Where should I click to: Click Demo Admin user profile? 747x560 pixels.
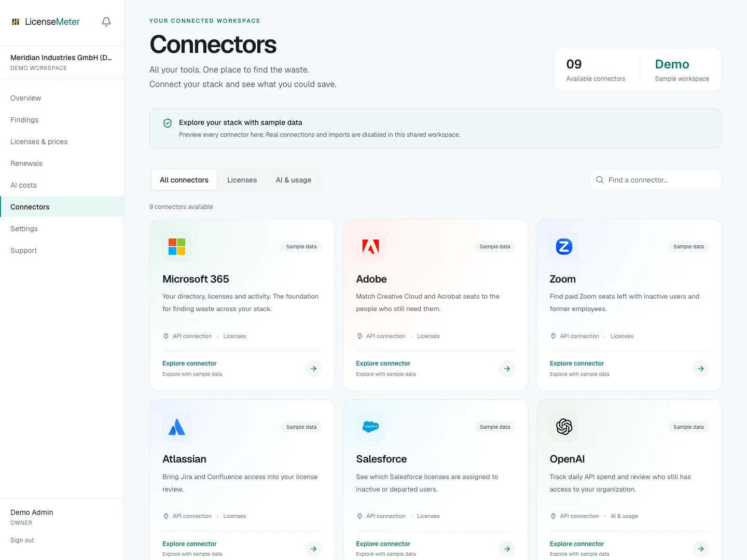[x=32, y=517]
